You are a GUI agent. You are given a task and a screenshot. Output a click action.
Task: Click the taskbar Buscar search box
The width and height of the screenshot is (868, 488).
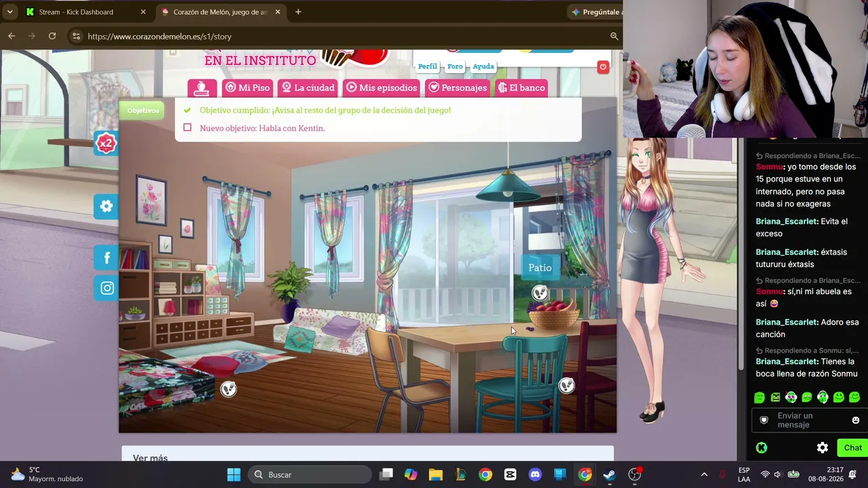[x=310, y=474]
